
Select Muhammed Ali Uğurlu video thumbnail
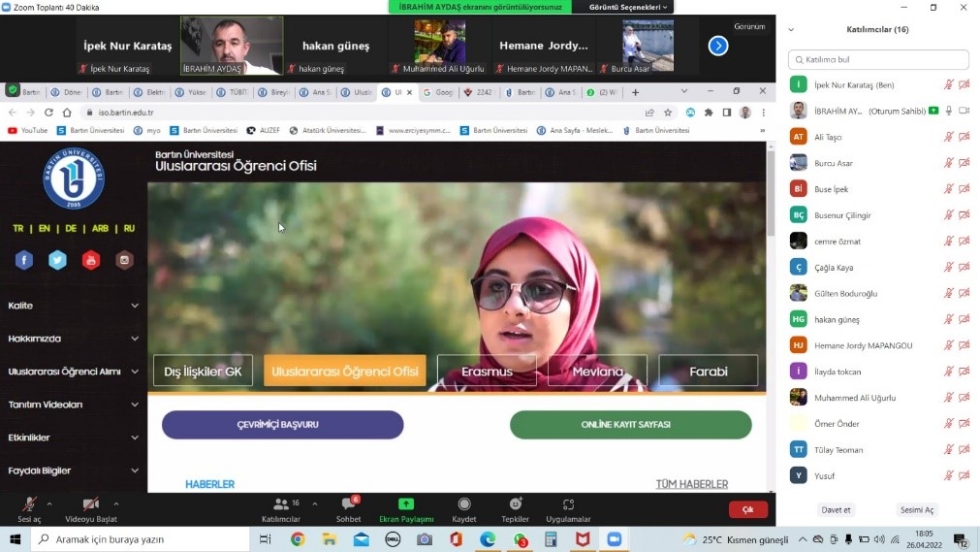click(440, 46)
